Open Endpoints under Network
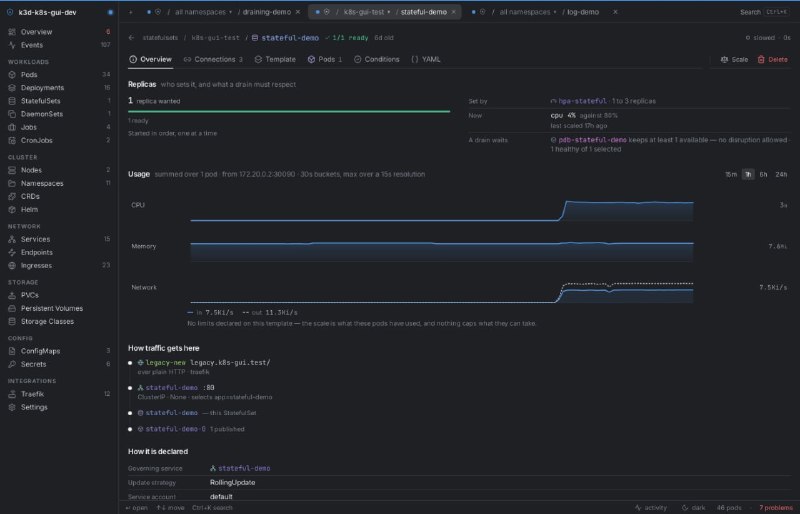This screenshot has width=800, height=514. point(59,252)
